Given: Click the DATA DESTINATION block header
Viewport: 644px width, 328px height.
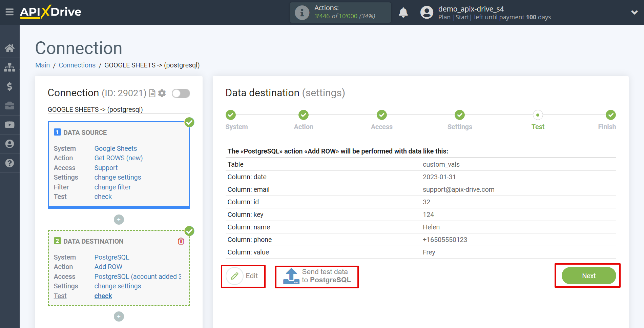Looking at the screenshot, I should click(89, 241).
